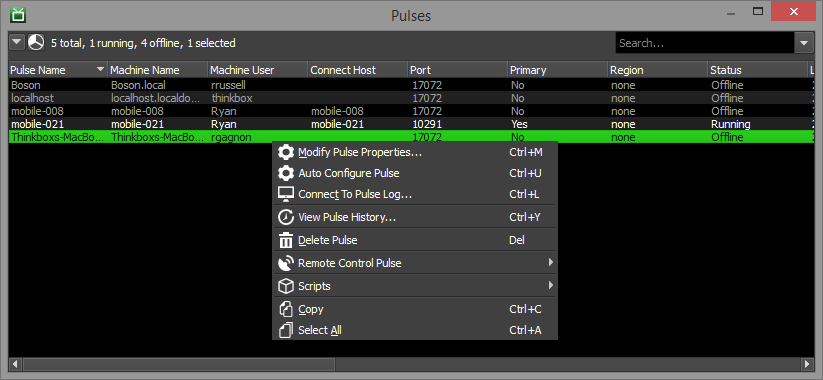Click the Yes value in the Primary column
This screenshot has width=823, height=380.
click(519, 124)
